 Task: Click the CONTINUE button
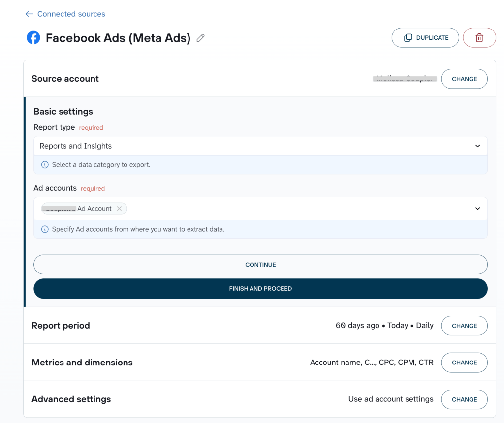tap(260, 265)
